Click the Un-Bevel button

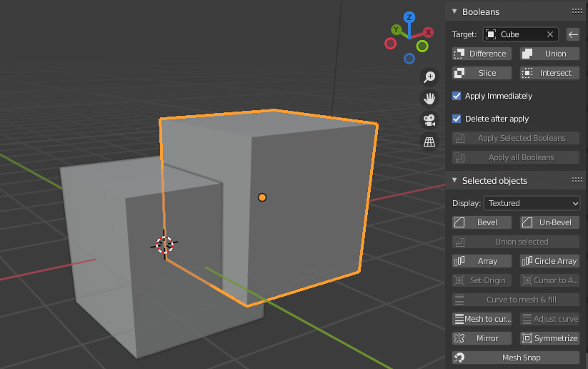tap(549, 222)
